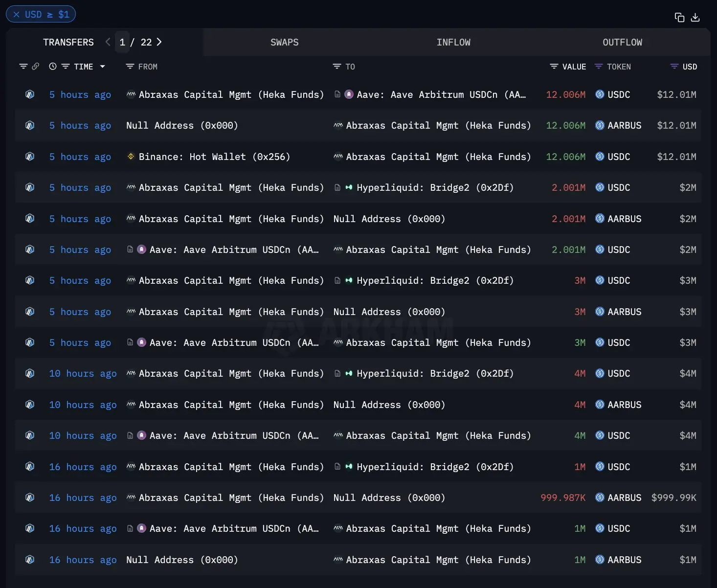Remove the USD ≥ $1 filter chip
717x588 pixels.
[17, 15]
